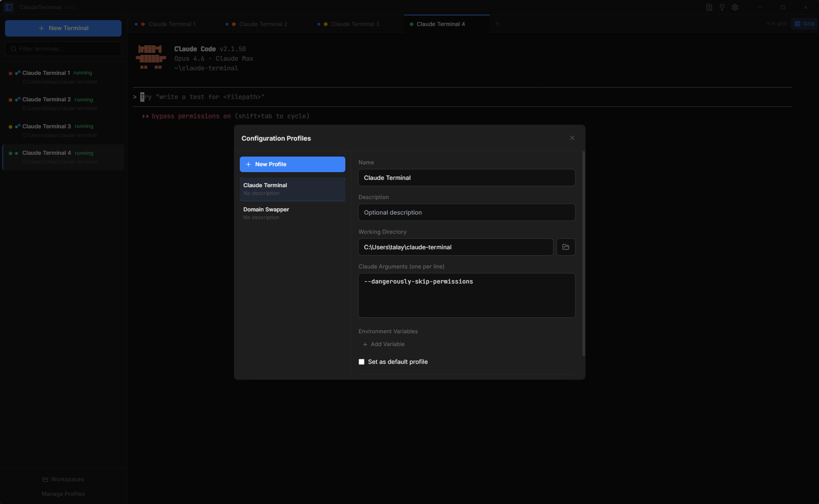Switch to Claude Terminal 3 tab
The width and height of the screenshot is (819, 504).
pos(354,24)
